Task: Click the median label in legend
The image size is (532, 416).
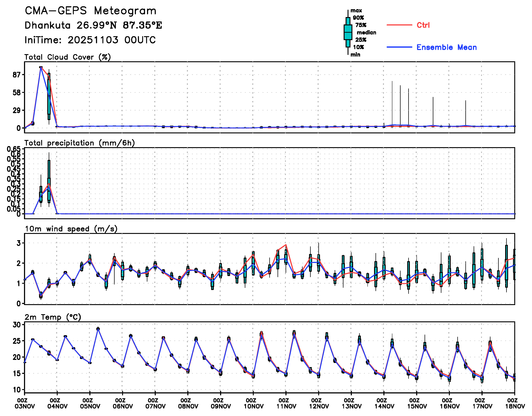Action: (x=366, y=32)
